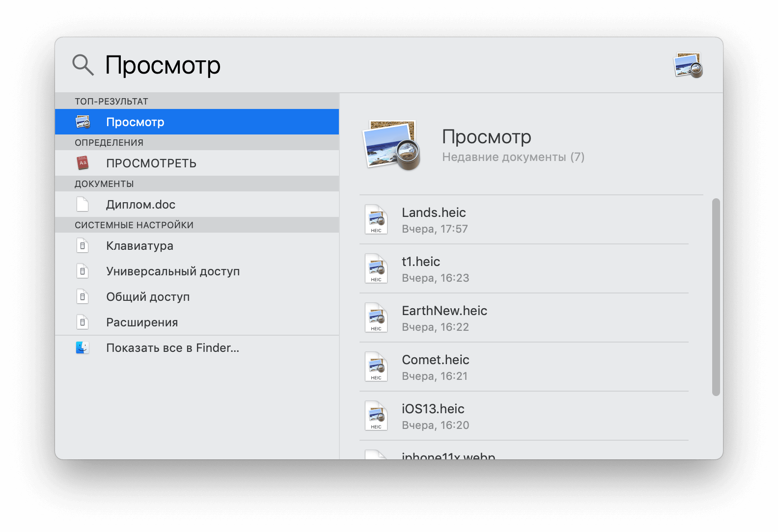Select the Просмотр top result row

[197, 122]
